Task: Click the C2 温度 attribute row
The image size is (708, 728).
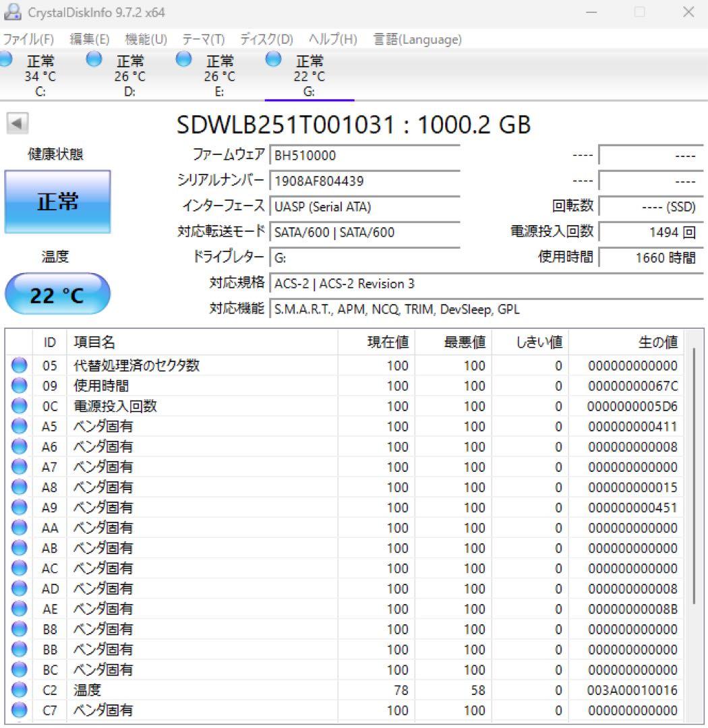Action: coord(202,689)
